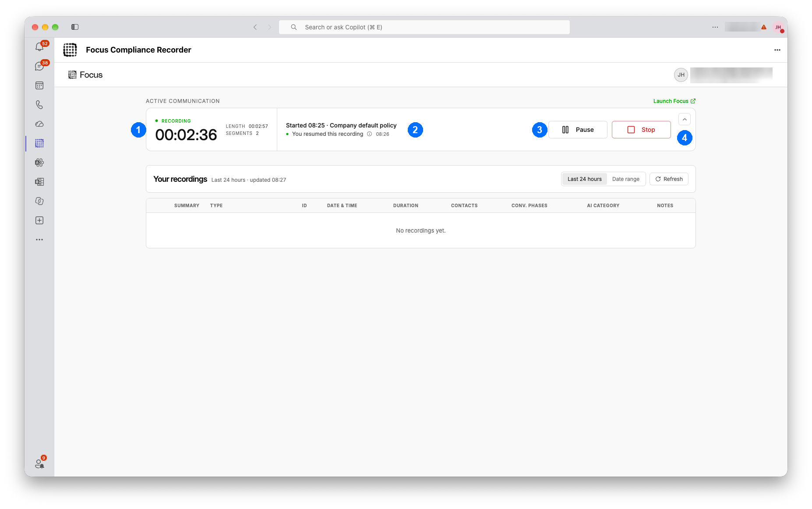Open the Calendar icon in sidebar
Image resolution: width=812 pixels, height=509 pixels.
pyautogui.click(x=39, y=85)
